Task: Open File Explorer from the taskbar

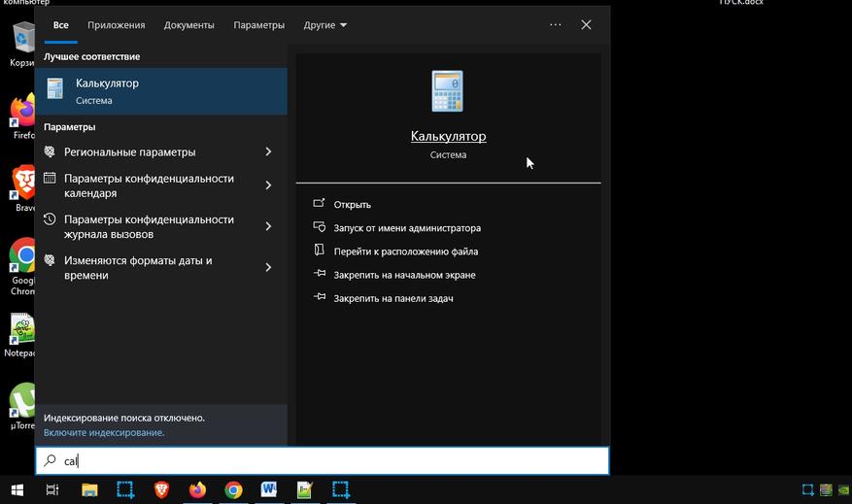Action: 89,489
